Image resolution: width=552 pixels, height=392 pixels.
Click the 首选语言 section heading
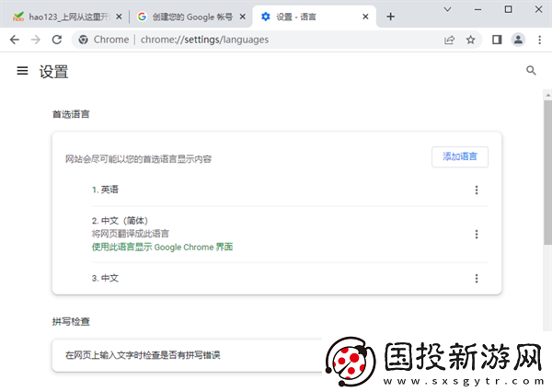(71, 114)
